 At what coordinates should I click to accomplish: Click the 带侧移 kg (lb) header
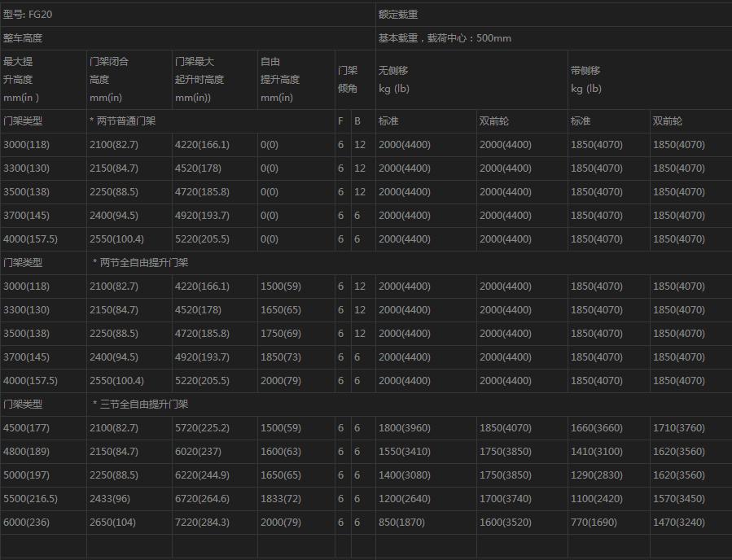tap(586, 80)
